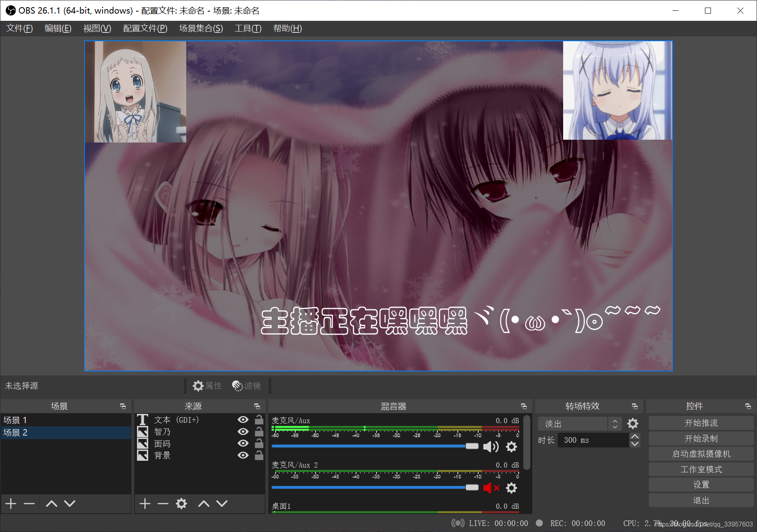Mute 麦克风/Aux speaker icon
The width and height of the screenshot is (757, 532).
(491, 447)
